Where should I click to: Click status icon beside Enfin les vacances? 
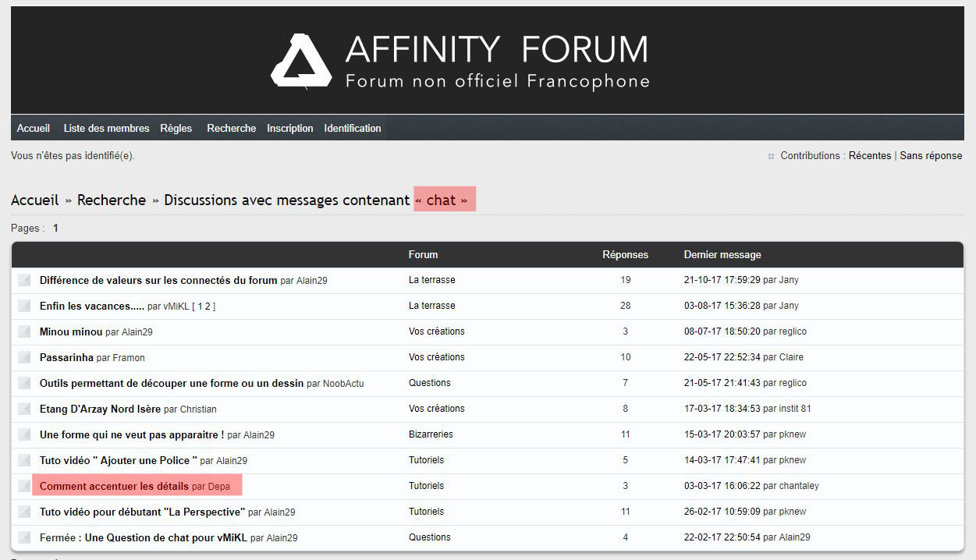24,306
